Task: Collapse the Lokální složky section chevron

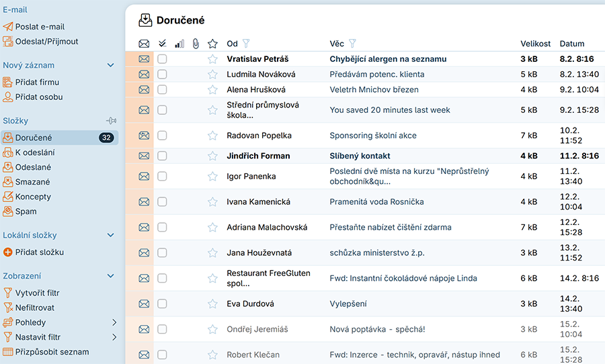Action: pos(111,235)
